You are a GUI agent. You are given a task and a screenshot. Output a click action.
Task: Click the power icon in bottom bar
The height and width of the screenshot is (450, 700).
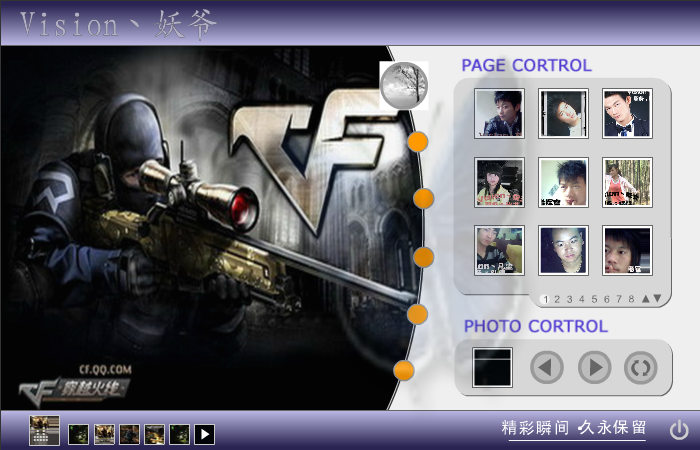point(679,430)
